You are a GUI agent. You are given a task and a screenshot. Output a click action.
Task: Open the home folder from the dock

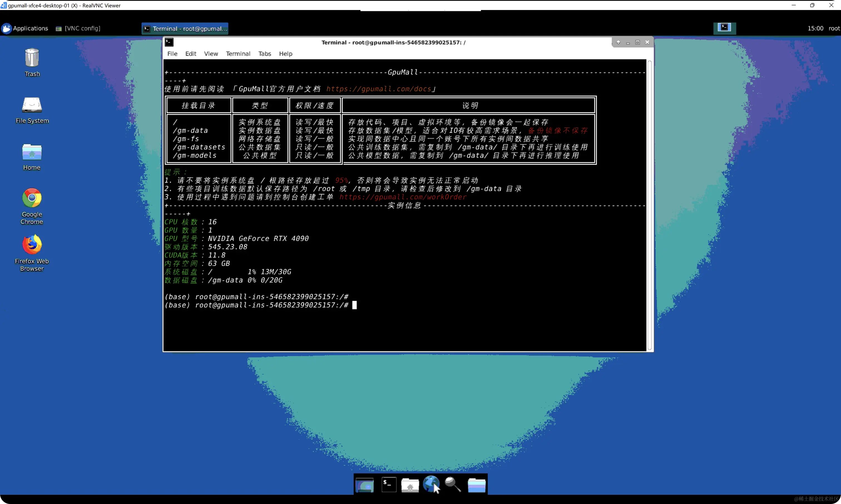pyautogui.click(x=410, y=485)
